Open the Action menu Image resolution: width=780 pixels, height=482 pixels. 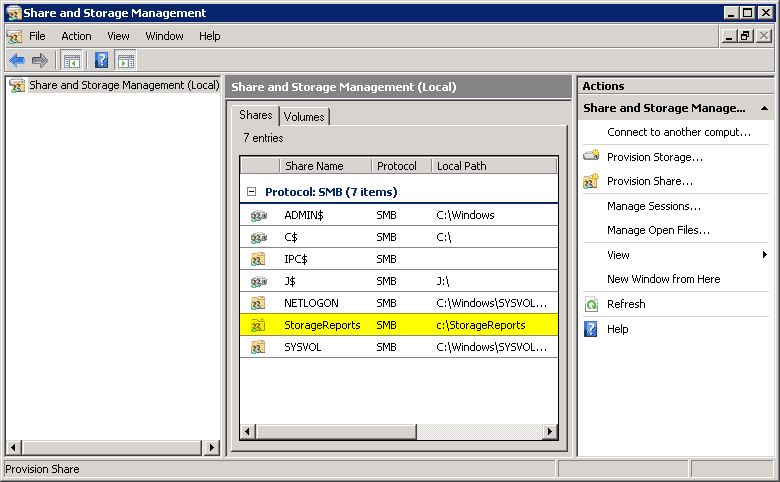(x=76, y=36)
